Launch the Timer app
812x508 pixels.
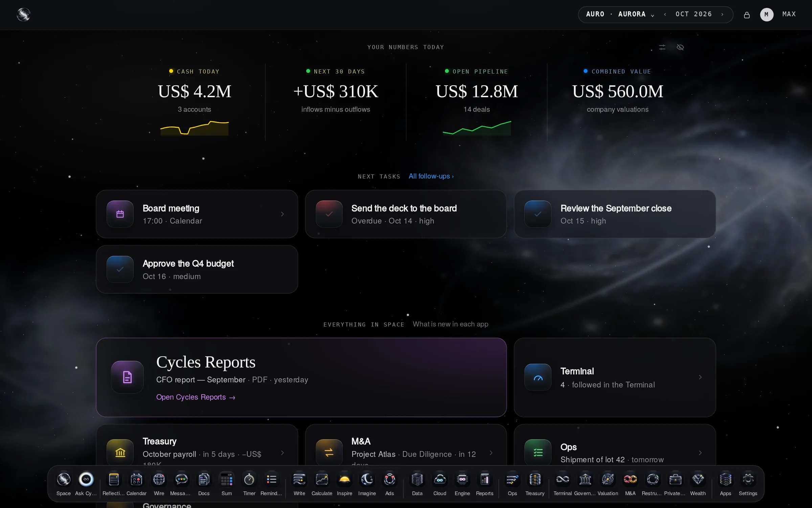point(249,480)
